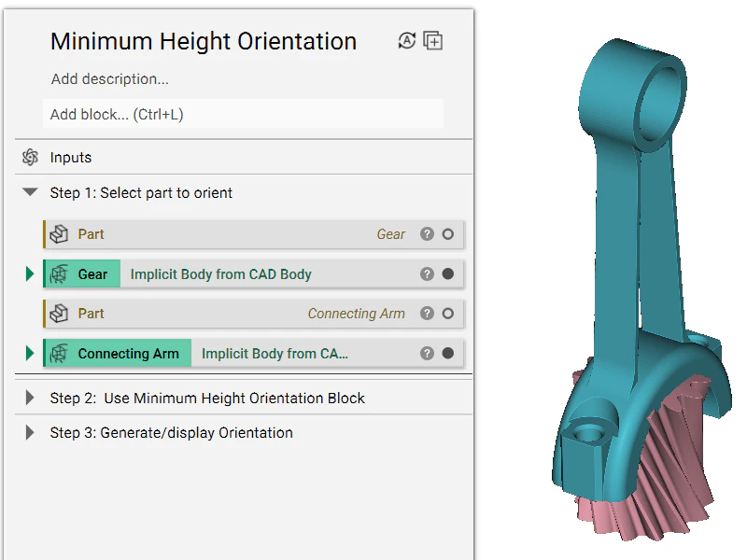Open help for Connecting Arm Part row
Screen dimensions: 747x560
(x=427, y=314)
